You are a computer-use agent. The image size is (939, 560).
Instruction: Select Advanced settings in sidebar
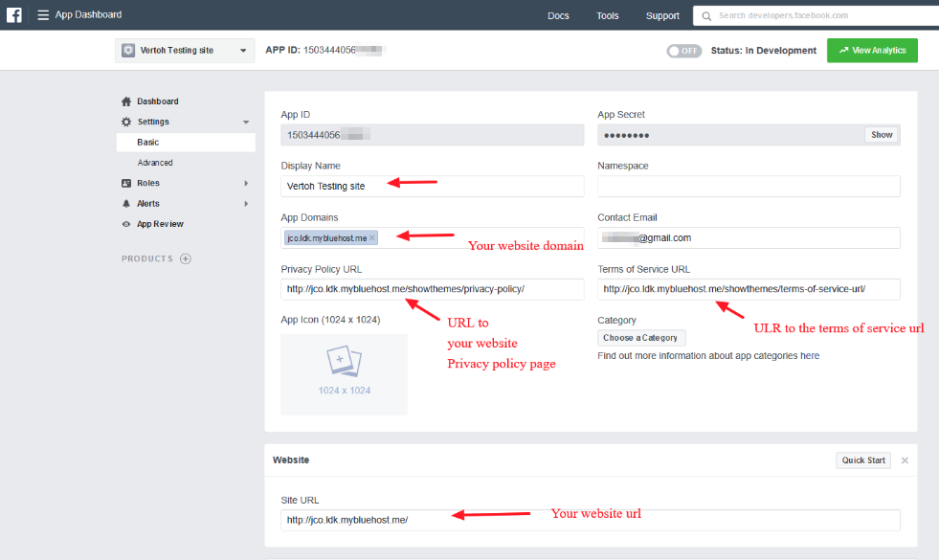[x=154, y=163]
